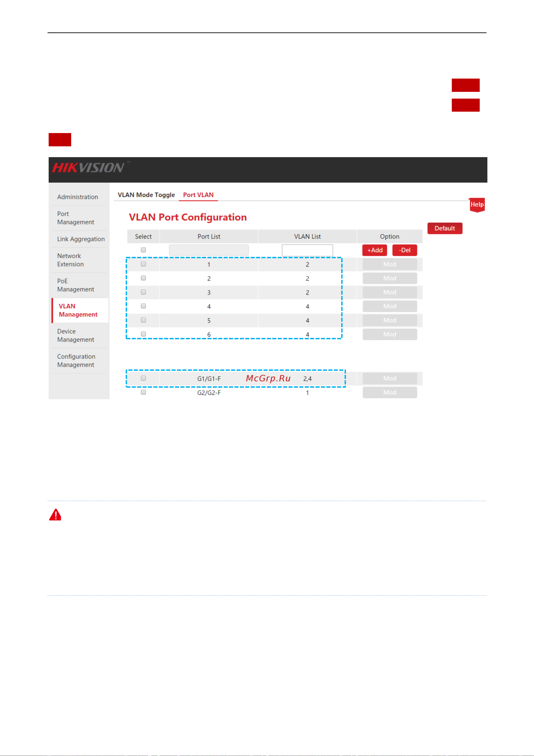This screenshot has width=534, height=756.
Task: Switch to VLAN Mode Toggle tab
Action: coord(146,195)
